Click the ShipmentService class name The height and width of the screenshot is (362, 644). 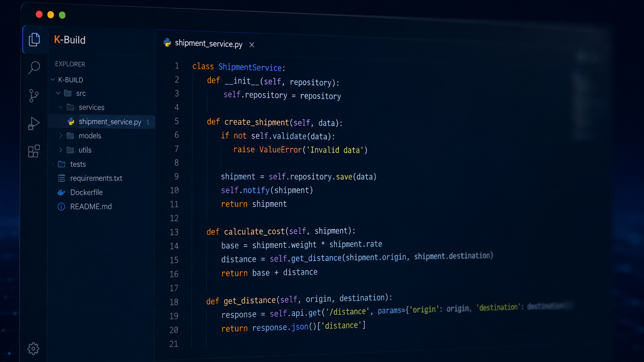point(250,67)
